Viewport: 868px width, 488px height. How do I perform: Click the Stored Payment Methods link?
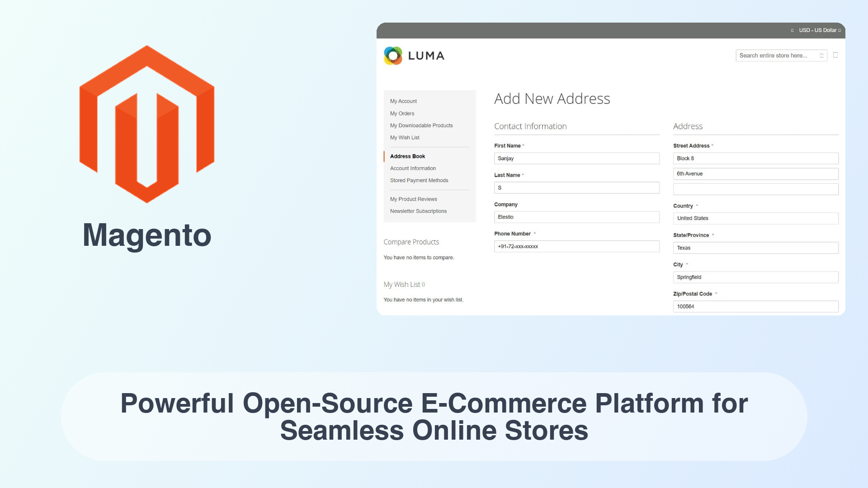click(419, 180)
